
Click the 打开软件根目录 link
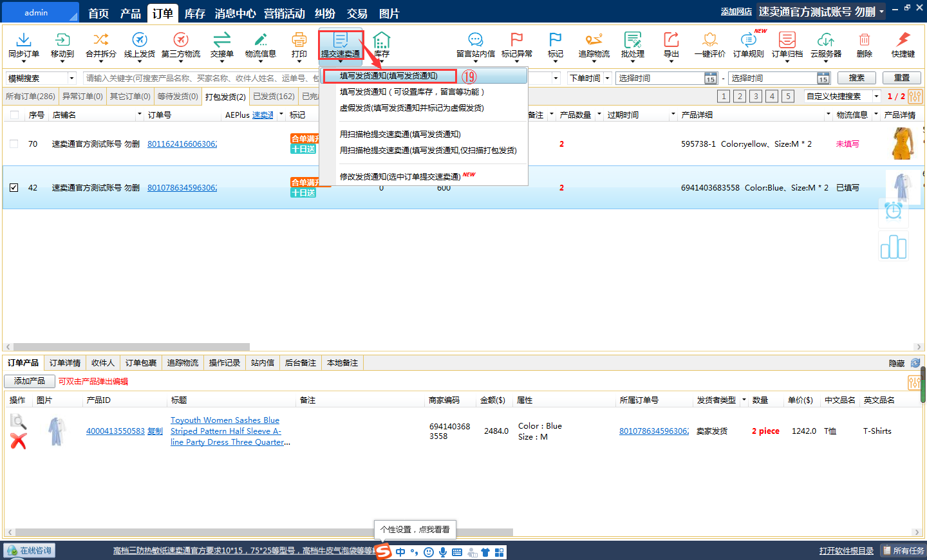tap(847, 551)
